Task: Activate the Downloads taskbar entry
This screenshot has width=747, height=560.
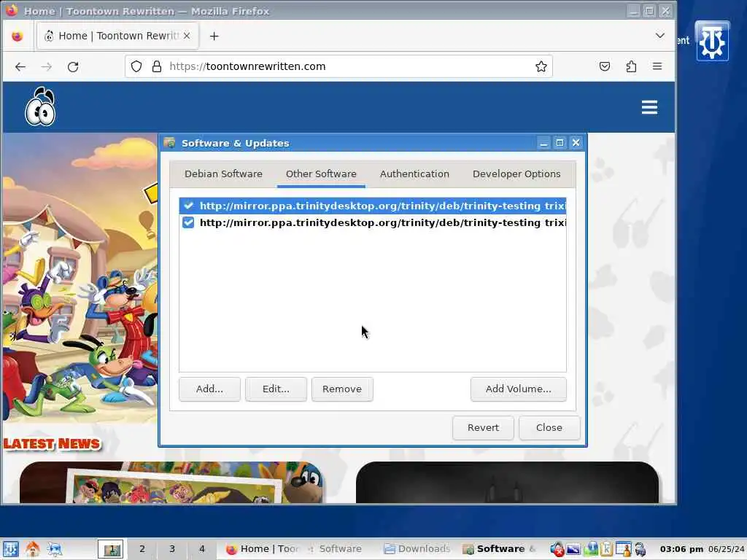Action: click(417, 549)
